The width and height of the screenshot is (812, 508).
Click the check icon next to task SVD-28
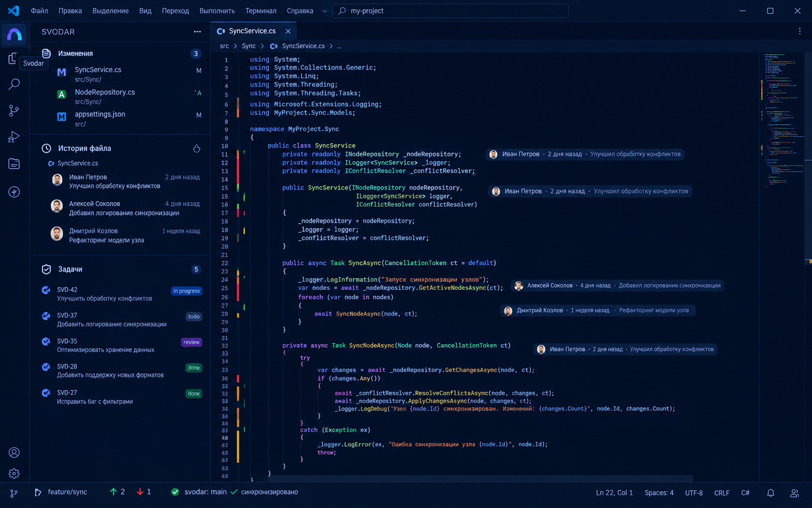tap(46, 367)
